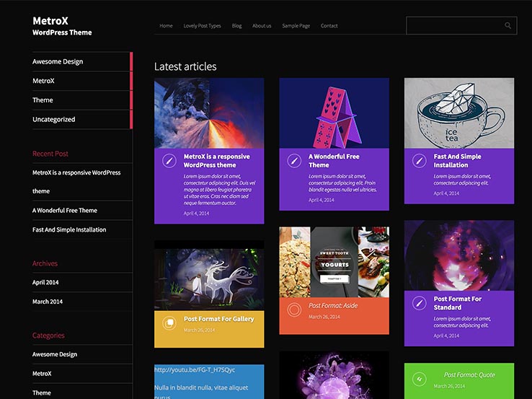Open Lovely Post Types menu
Image resolution: width=532 pixels, height=399 pixels.
203,26
